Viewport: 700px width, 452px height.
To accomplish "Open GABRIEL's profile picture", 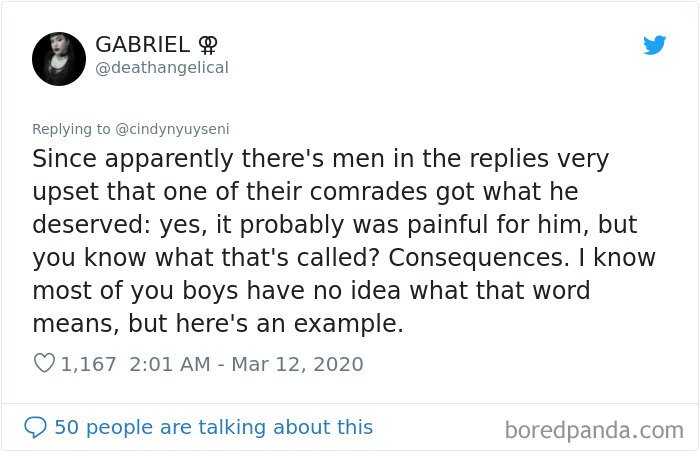I will coord(59,59).
